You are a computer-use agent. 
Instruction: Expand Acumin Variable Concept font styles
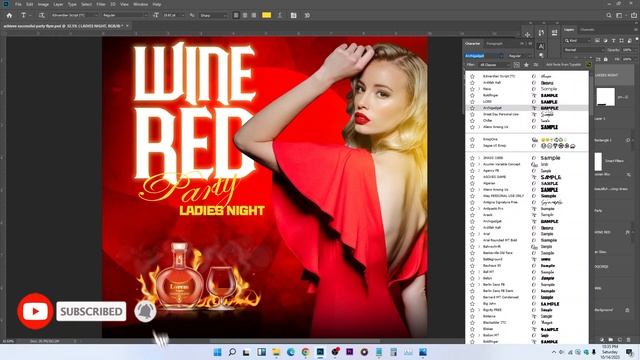point(479,164)
